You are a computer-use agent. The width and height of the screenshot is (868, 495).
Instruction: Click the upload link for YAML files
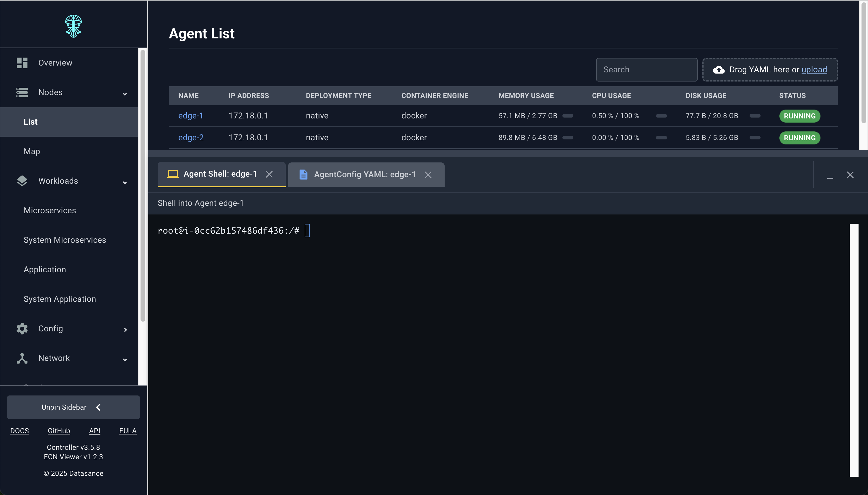pos(814,70)
